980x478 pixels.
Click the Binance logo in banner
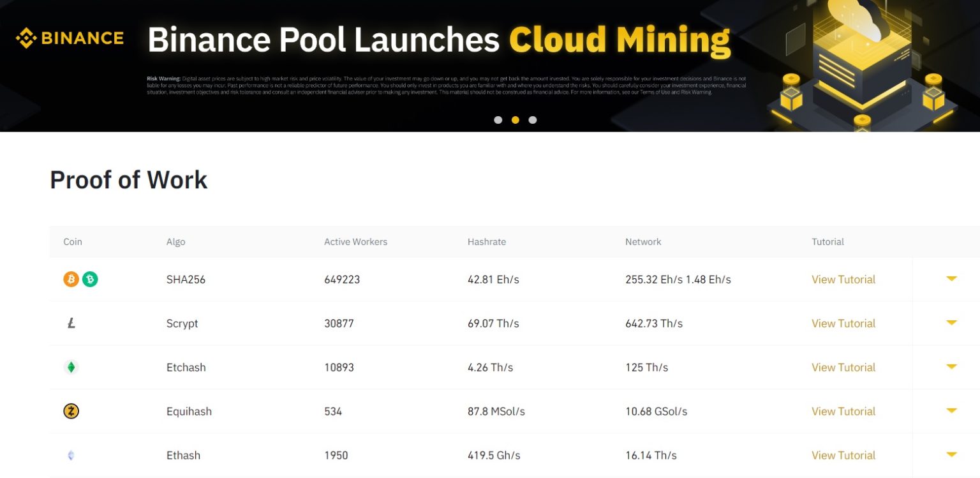[70, 38]
